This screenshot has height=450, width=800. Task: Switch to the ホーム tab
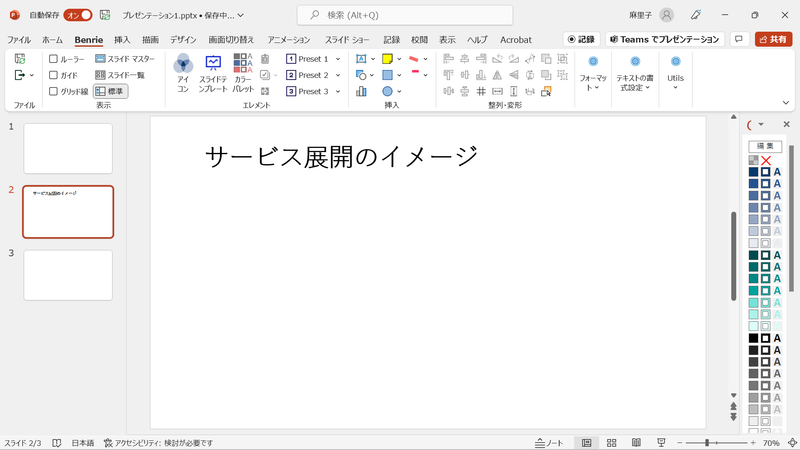tap(52, 40)
